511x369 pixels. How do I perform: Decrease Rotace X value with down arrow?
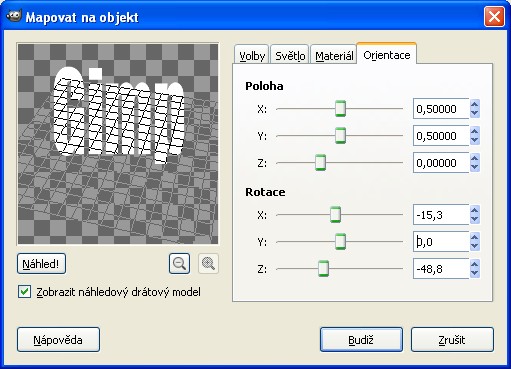pyautogui.click(x=475, y=219)
